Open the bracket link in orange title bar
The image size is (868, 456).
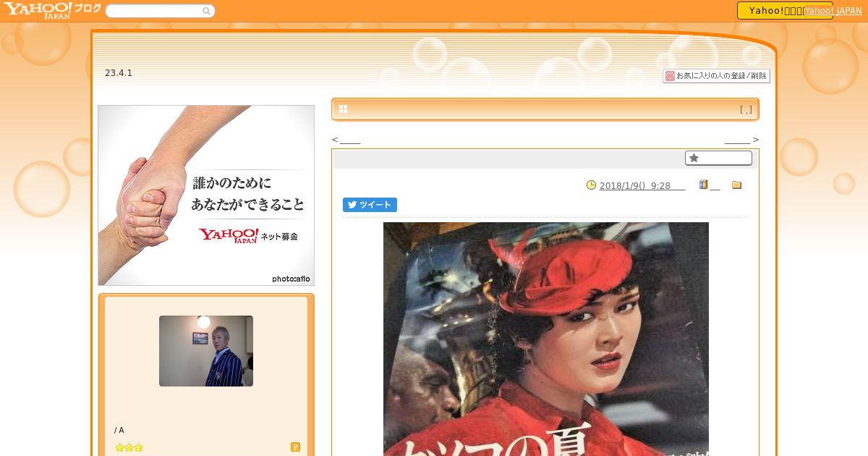746,110
